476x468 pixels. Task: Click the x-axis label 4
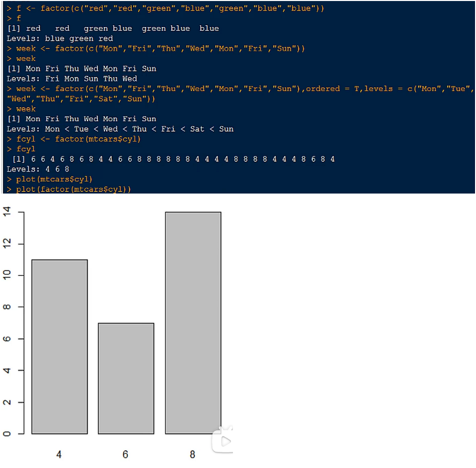[59, 454]
